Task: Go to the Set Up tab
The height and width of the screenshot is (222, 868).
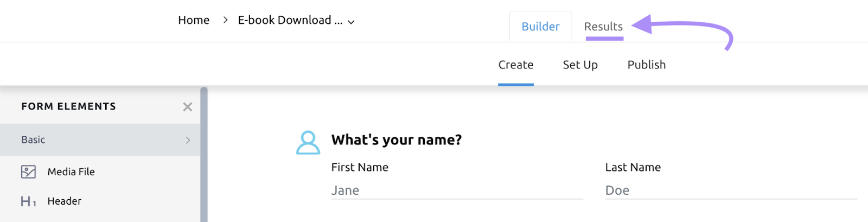Action: click(580, 65)
